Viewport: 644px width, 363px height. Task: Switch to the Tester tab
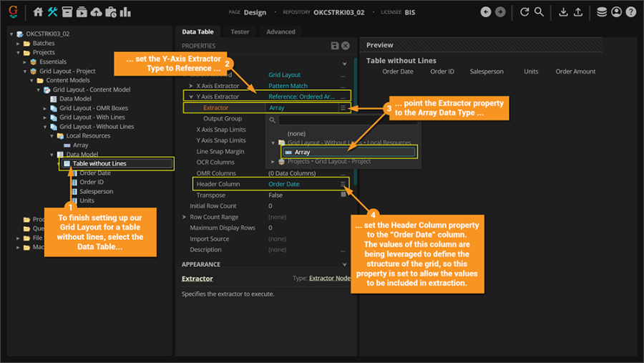point(240,32)
